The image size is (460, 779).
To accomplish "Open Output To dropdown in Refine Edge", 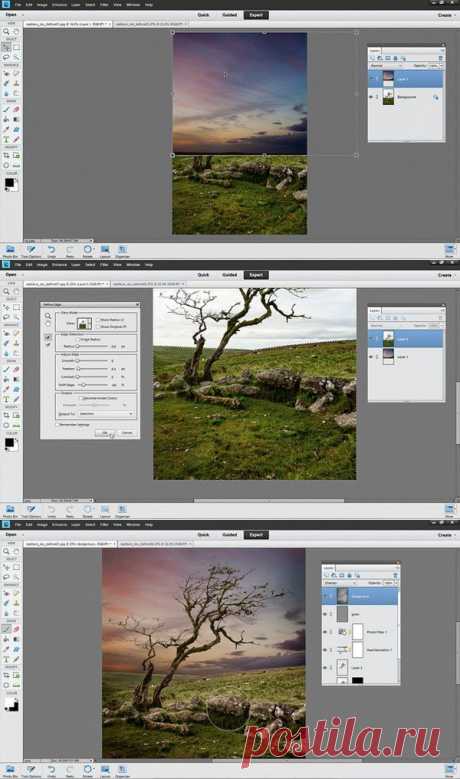I will [106, 414].
